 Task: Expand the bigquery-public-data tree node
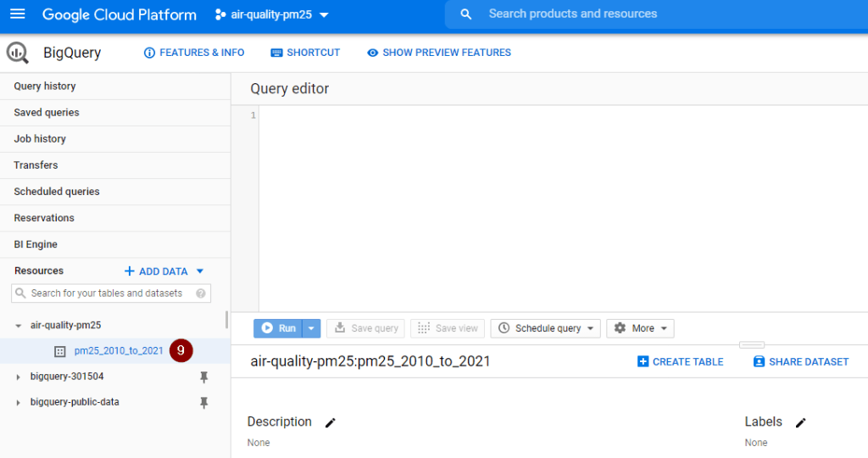pos(19,403)
